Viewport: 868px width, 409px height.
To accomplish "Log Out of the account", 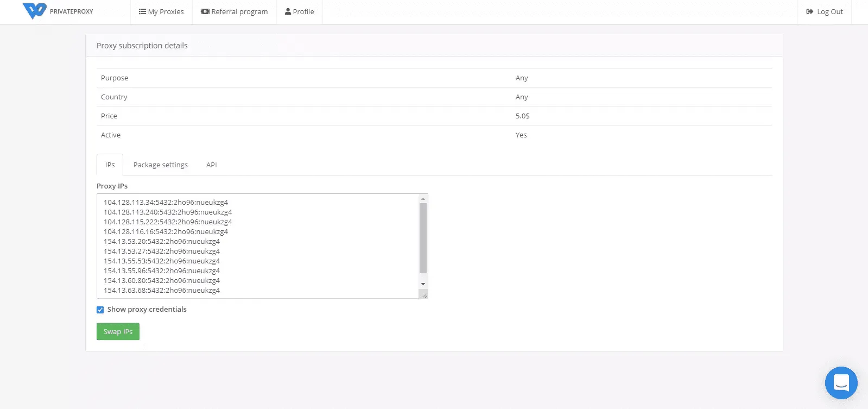I will pyautogui.click(x=825, y=11).
